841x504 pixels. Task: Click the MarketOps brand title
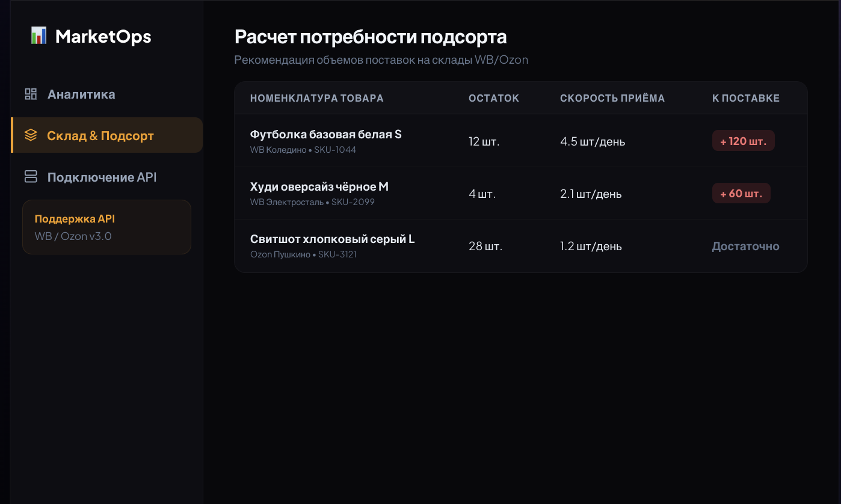pos(103,36)
